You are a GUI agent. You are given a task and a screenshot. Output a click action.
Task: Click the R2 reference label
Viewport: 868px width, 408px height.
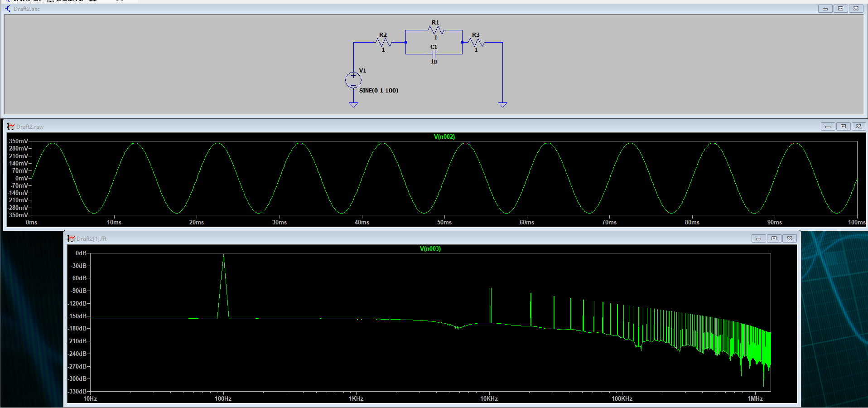coord(383,35)
